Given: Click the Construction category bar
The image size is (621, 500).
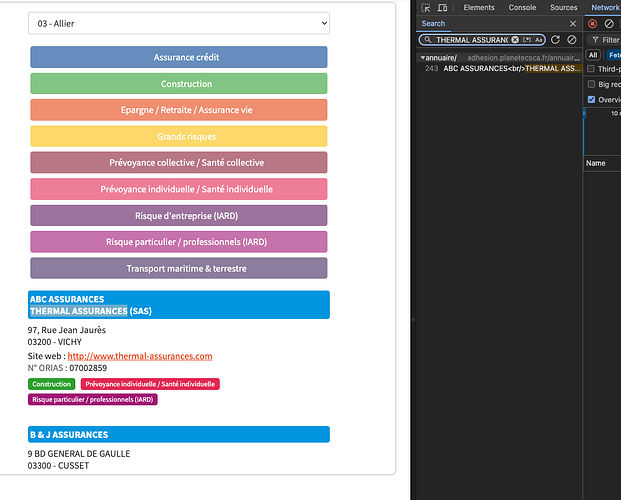Looking at the screenshot, I should 179,84.
